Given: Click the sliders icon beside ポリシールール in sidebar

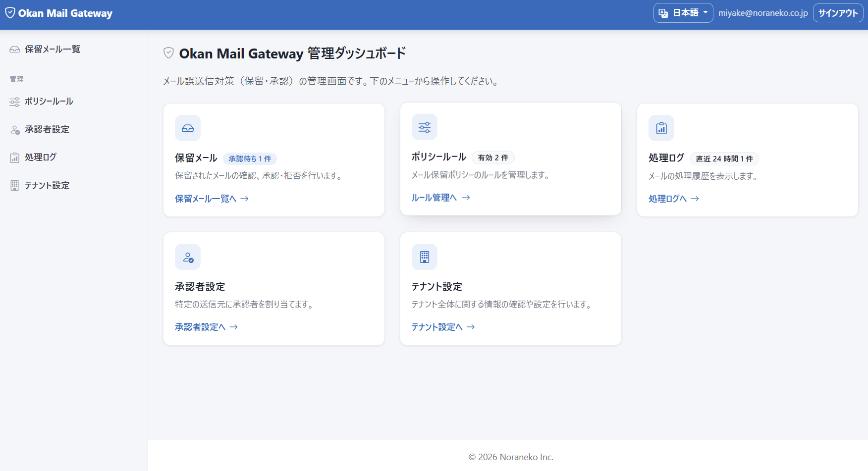Looking at the screenshot, I should click(x=15, y=102).
